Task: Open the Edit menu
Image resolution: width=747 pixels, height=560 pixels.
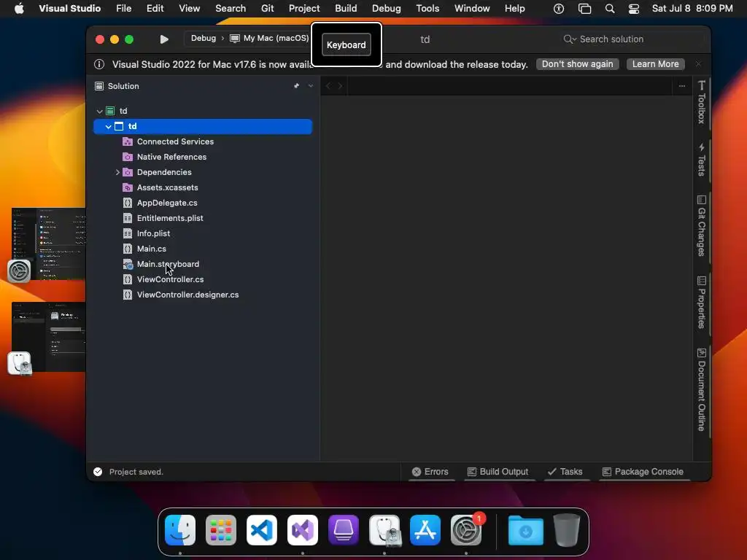Action: (155, 9)
